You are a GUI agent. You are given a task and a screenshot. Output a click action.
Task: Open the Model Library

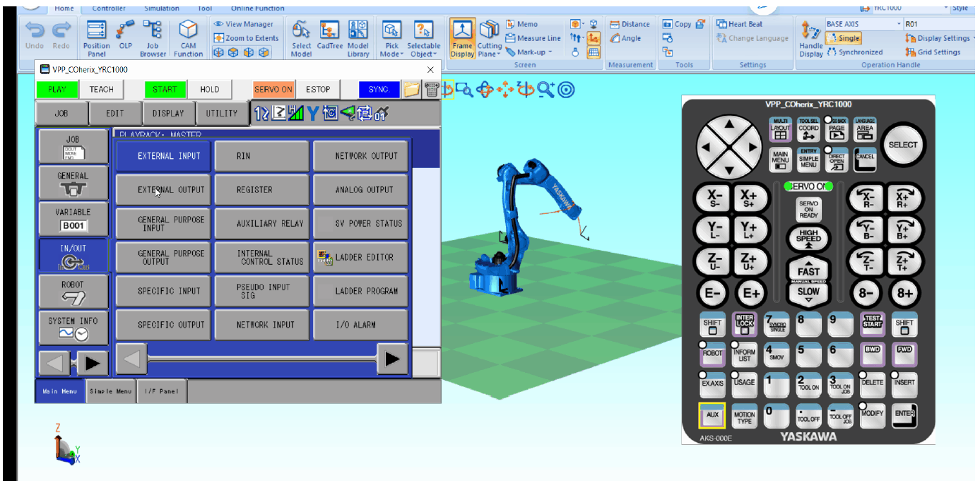pyautogui.click(x=358, y=38)
